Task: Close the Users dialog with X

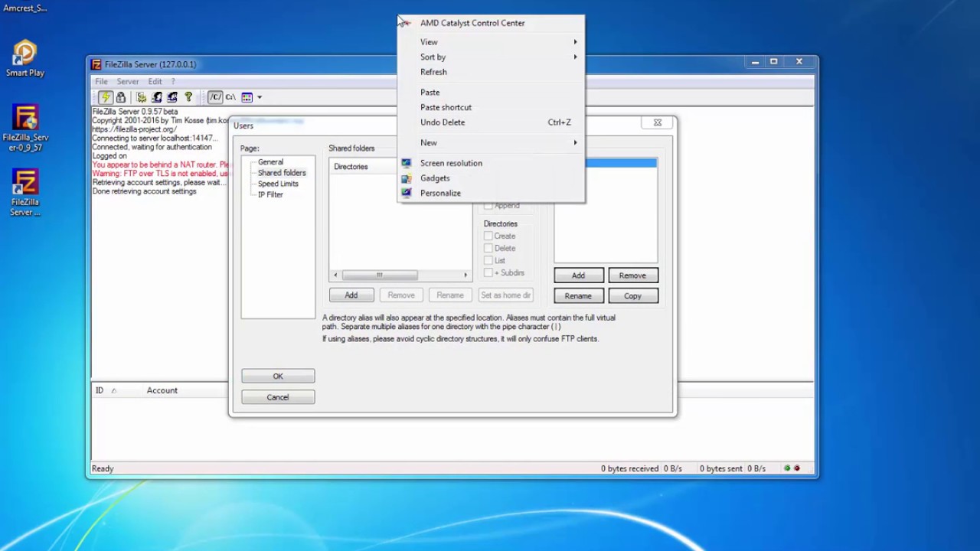Action: coord(657,122)
